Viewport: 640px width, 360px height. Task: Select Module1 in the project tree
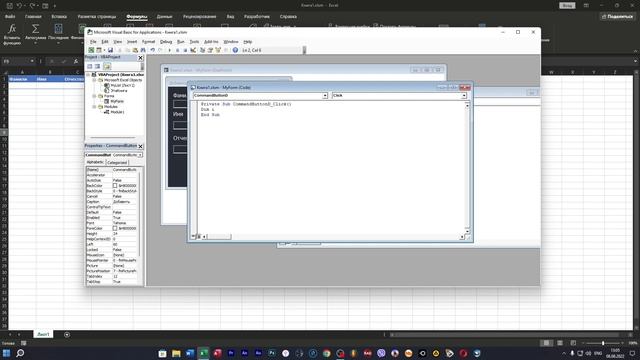(117, 112)
